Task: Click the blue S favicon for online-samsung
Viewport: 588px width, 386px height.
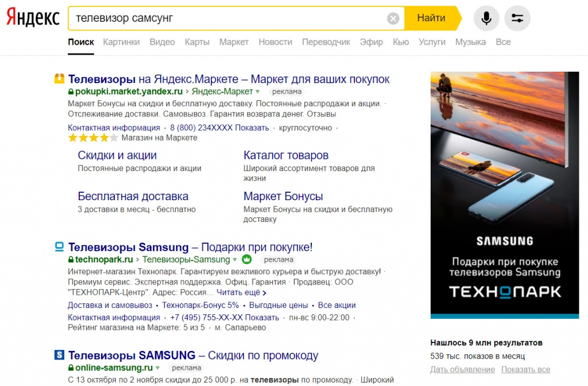Action: pyautogui.click(x=59, y=355)
